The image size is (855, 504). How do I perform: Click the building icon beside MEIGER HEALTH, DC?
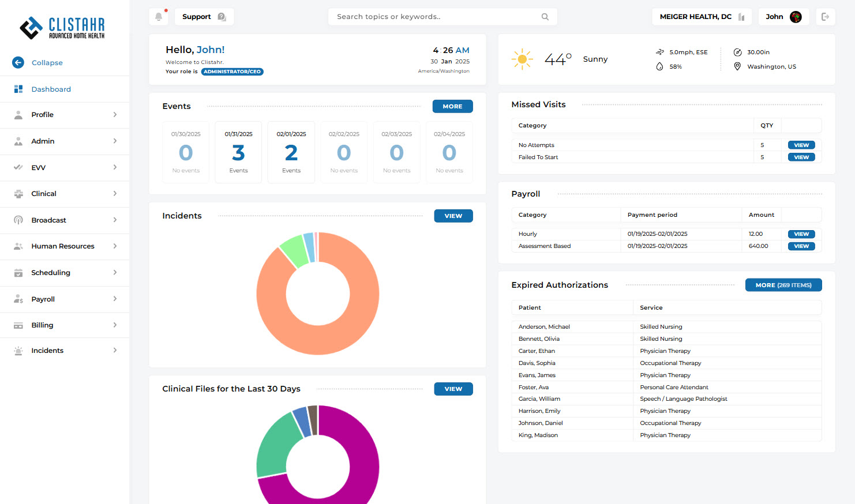pos(741,17)
